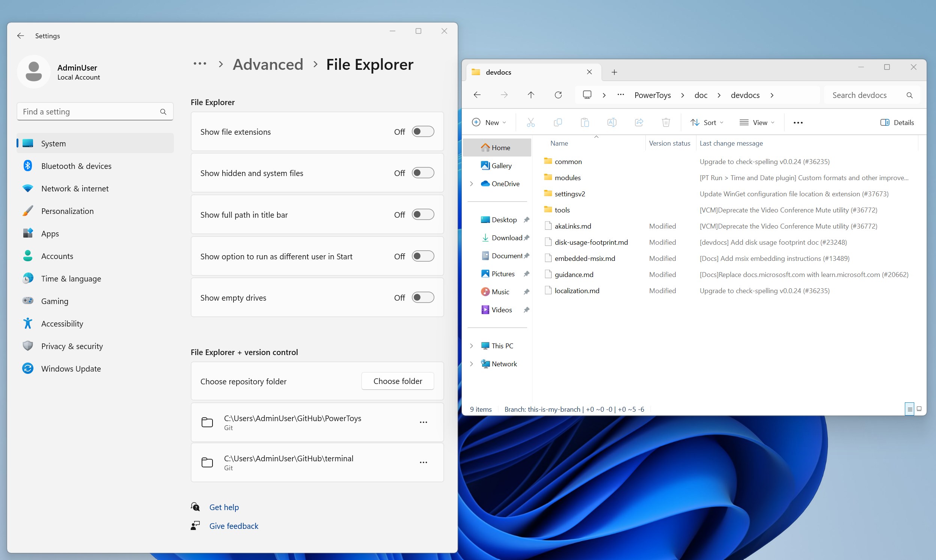936x560 pixels.
Task: Add a new tab in File Explorer
Action: coord(614,72)
